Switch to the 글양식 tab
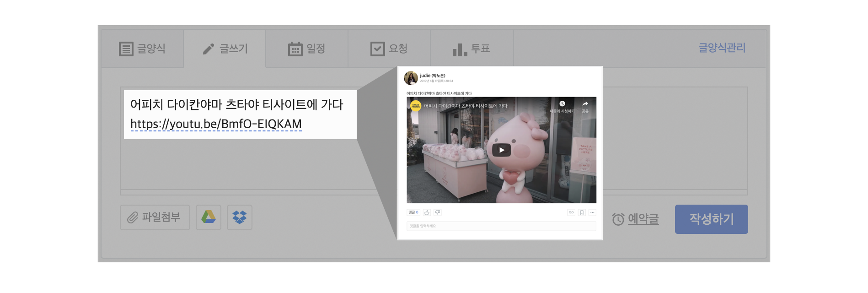Screen dimensions: 868x293 click(142, 49)
